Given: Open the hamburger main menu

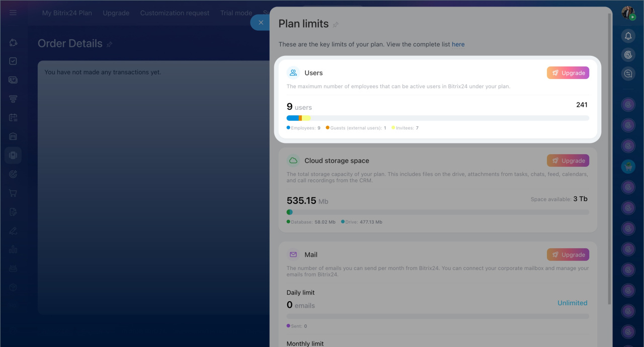Looking at the screenshot, I should 13,13.
